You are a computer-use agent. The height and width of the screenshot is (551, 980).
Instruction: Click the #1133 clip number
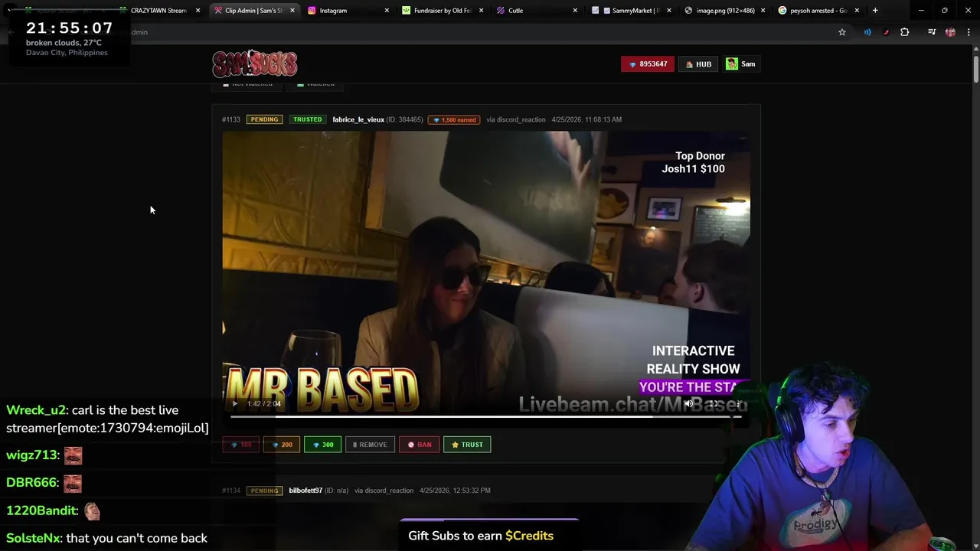click(231, 119)
